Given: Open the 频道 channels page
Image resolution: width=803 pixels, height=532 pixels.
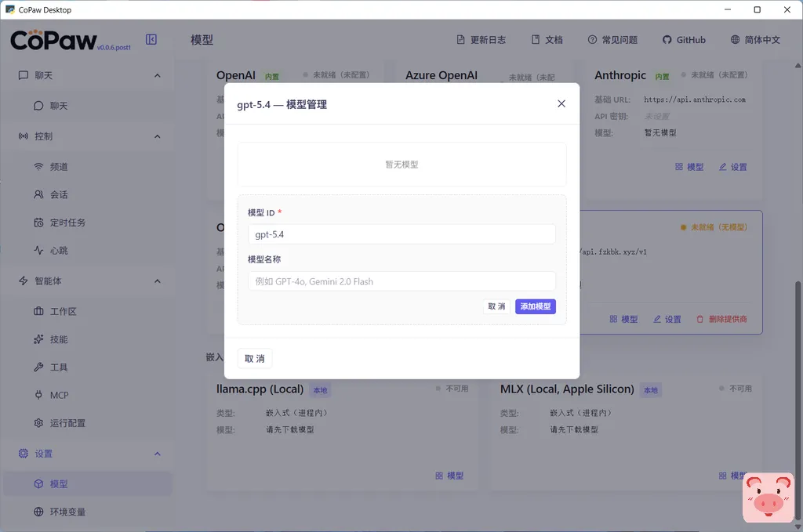Looking at the screenshot, I should (x=88, y=167).
